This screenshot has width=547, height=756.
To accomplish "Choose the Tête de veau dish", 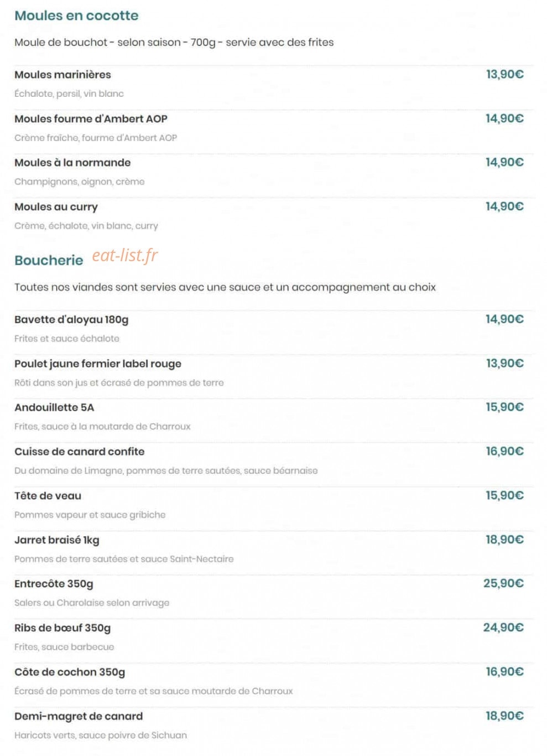I will (x=48, y=496).
